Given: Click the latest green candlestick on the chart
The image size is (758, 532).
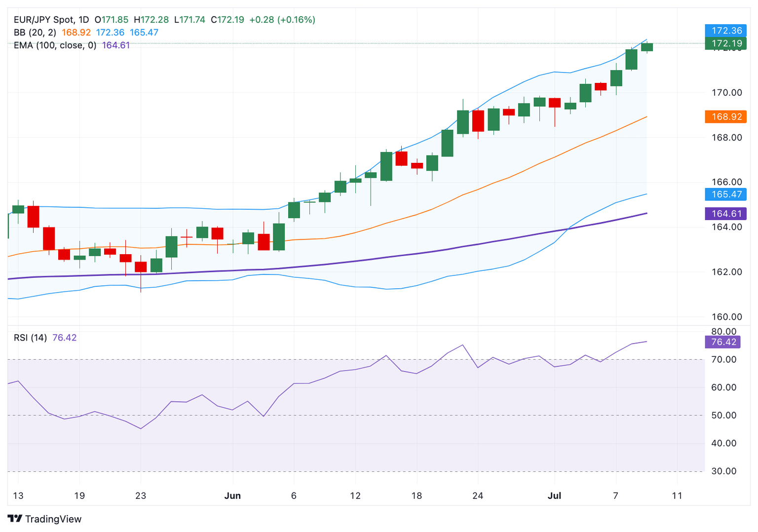Looking at the screenshot, I should 646,47.
